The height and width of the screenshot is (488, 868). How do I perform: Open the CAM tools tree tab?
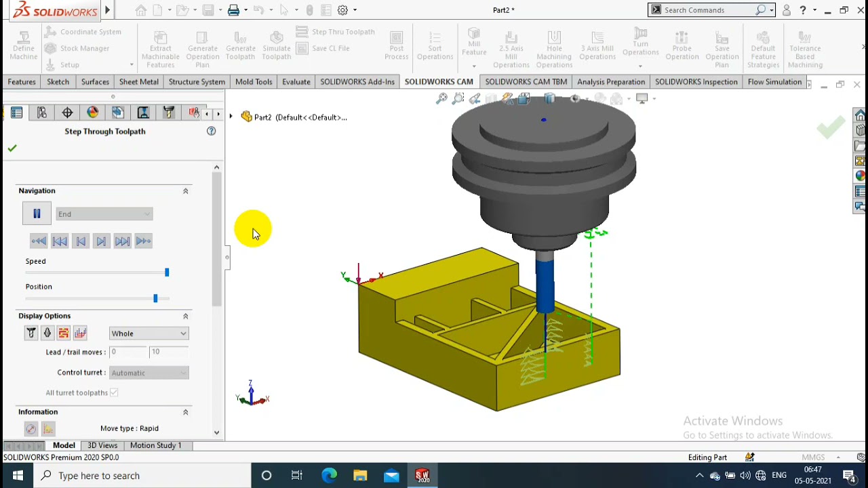(168, 113)
